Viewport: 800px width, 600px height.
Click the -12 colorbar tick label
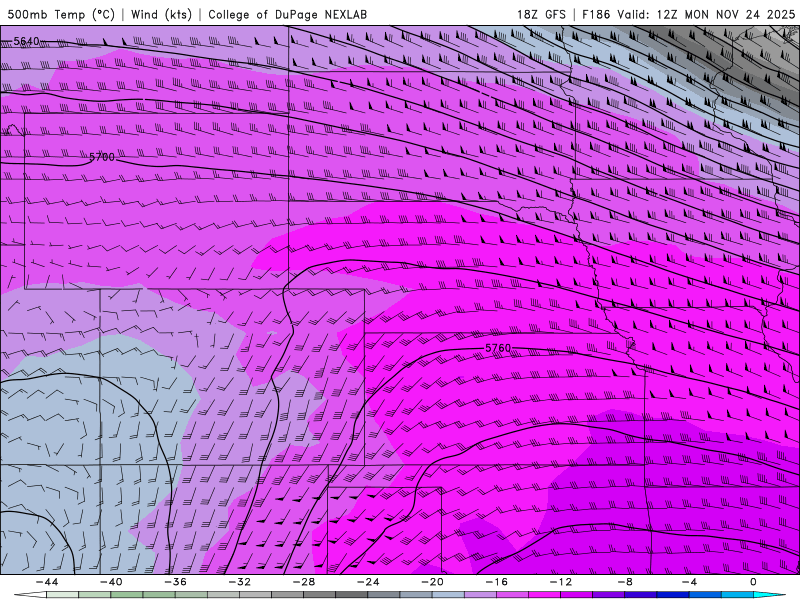tap(561, 582)
